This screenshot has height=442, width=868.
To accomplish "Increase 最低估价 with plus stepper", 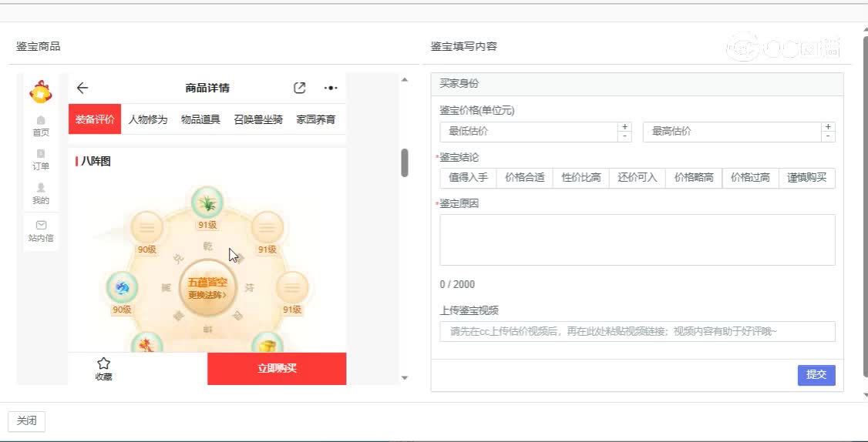I will point(625,127).
